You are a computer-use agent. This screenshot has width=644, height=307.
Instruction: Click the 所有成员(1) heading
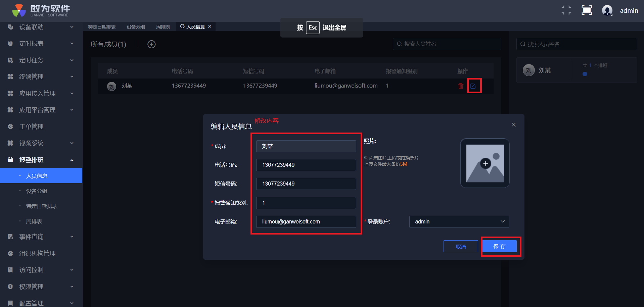coord(108,44)
